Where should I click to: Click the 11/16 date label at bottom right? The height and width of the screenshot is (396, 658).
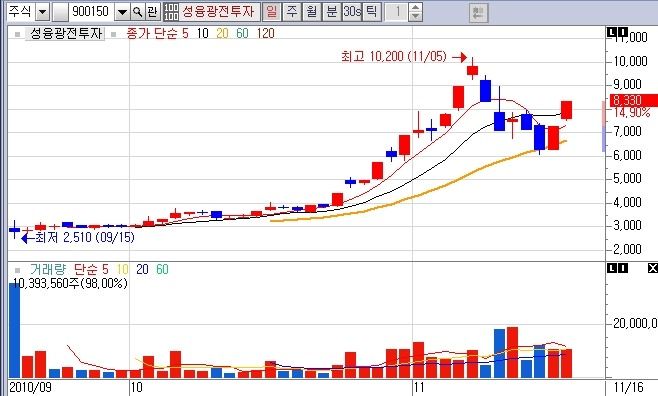coord(628,387)
